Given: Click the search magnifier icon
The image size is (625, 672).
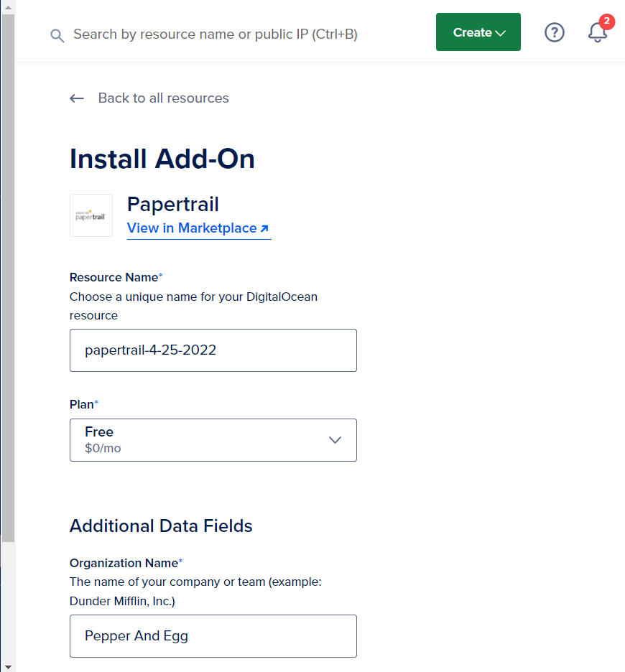Looking at the screenshot, I should (x=57, y=36).
